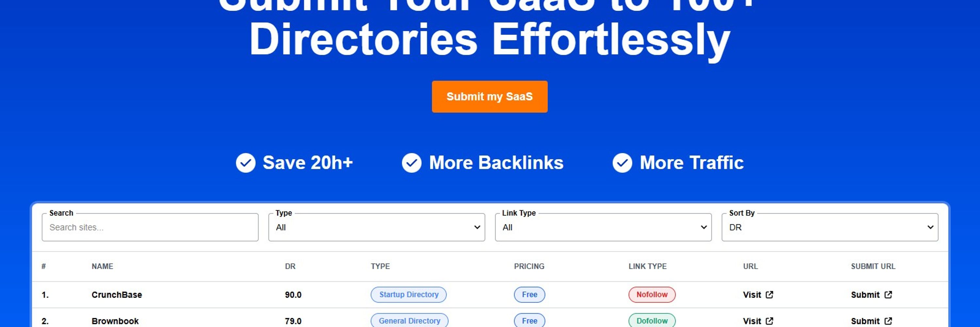Click the Free pricing badge for CrunchBase
980x327 pixels.
pos(529,295)
